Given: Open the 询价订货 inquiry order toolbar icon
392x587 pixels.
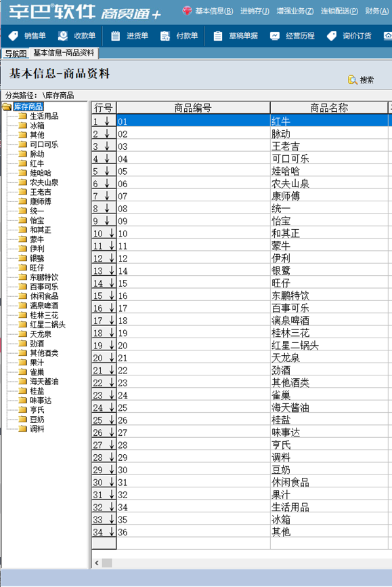Looking at the screenshot, I should (331, 36).
